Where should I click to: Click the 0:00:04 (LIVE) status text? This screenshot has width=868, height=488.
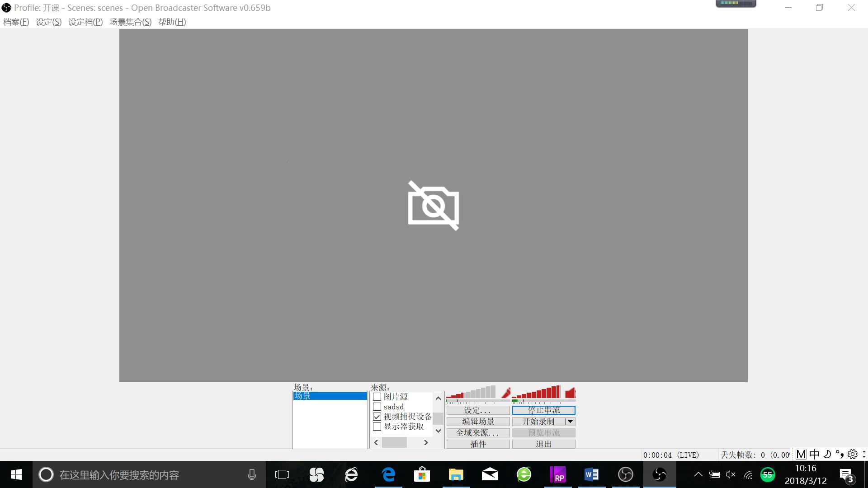coord(671,455)
